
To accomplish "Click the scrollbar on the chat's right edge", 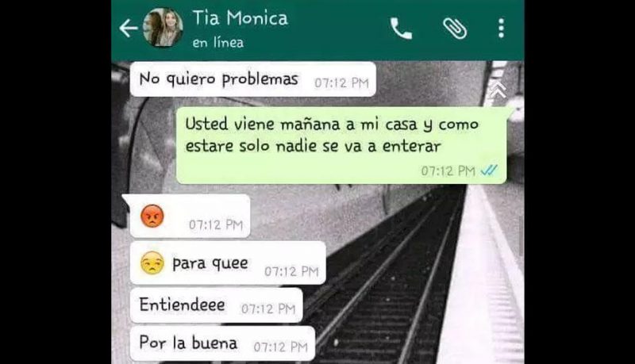I will (x=521, y=236).
